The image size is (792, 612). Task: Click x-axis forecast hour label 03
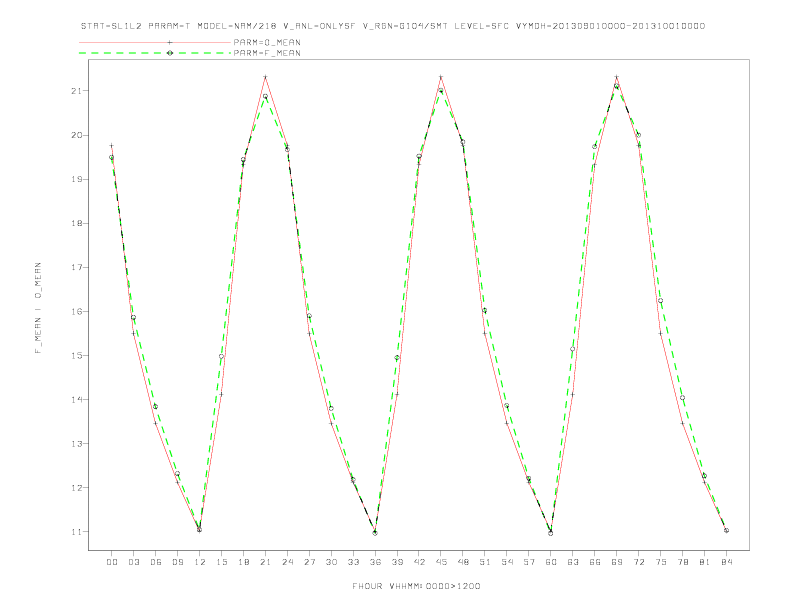(x=133, y=562)
